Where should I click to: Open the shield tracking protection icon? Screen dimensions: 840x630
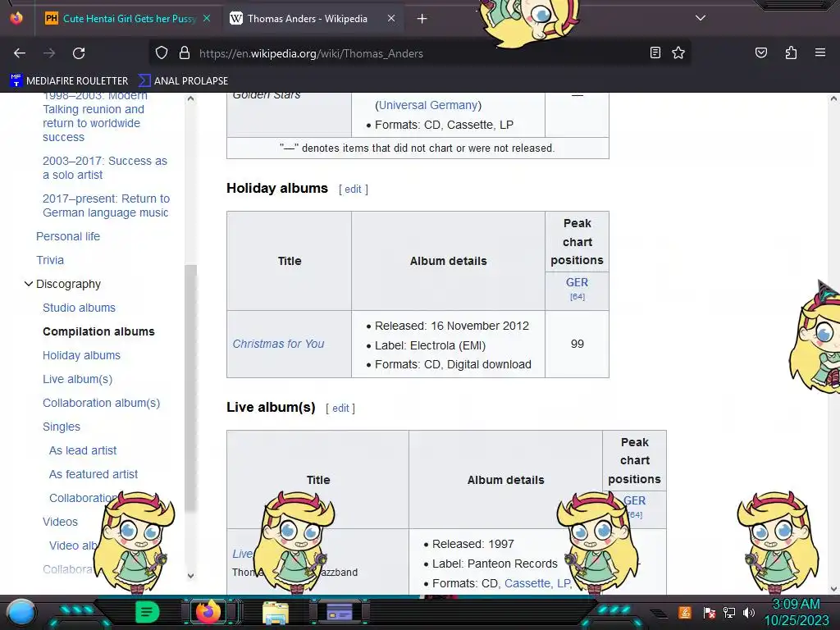pyautogui.click(x=162, y=53)
